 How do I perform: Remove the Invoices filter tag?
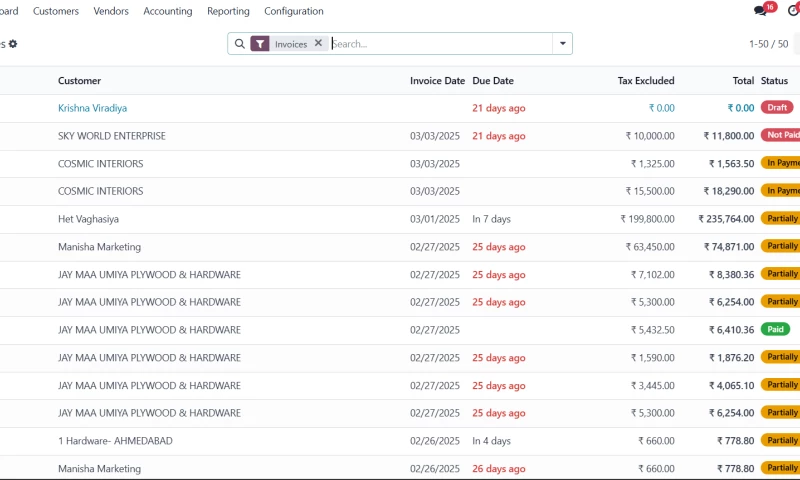[x=318, y=43]
